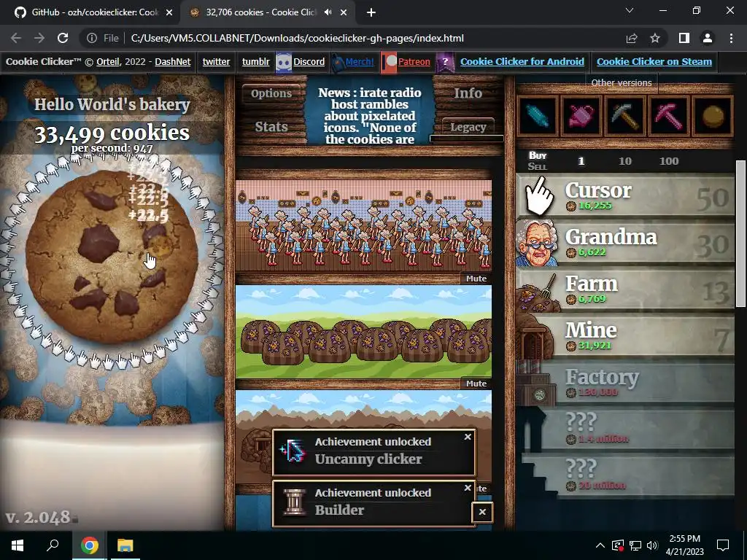The image size is (747, 560).
Task: Click the big chocolate chip cookie
Action: pos(112,256)
